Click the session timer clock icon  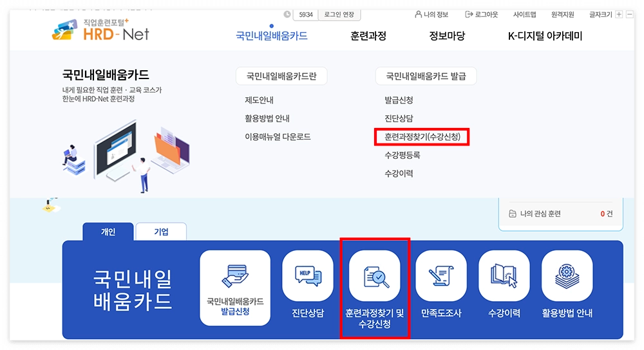287,14
